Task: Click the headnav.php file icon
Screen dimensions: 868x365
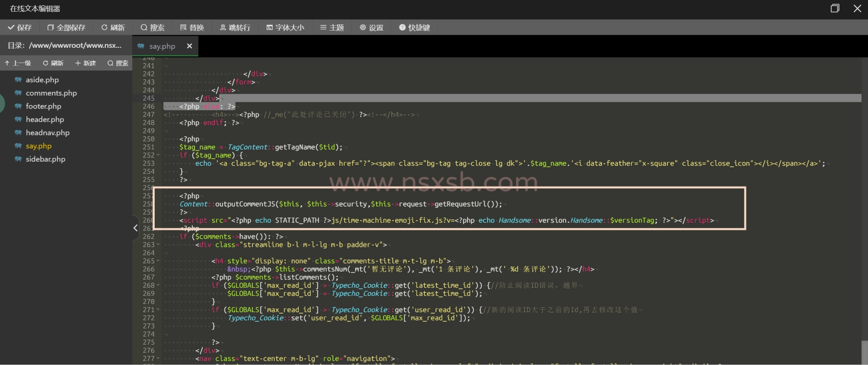Action: tap(18, 133)
